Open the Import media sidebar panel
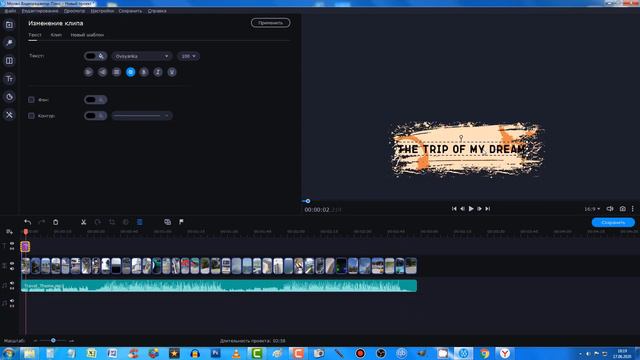 [x=9, y=25]
